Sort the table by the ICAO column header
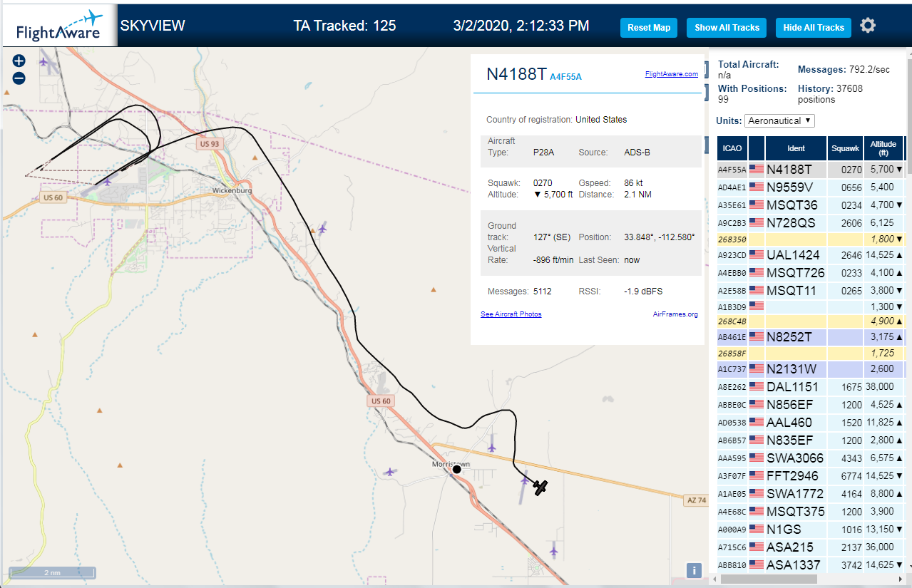 732,148
